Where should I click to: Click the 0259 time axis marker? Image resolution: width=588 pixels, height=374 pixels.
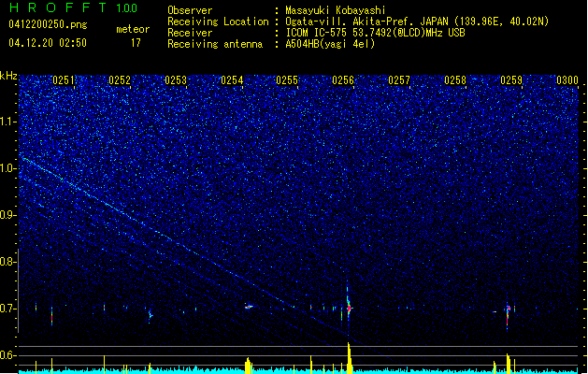coord(511,79)
